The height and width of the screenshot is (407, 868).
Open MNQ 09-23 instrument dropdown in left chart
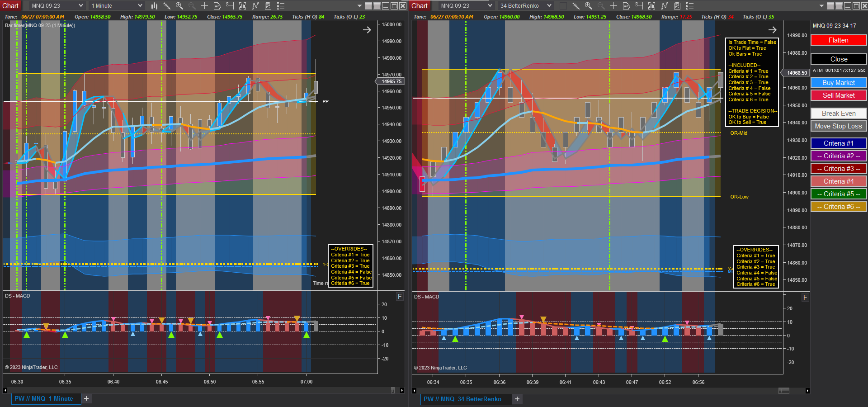pos(57,6)
